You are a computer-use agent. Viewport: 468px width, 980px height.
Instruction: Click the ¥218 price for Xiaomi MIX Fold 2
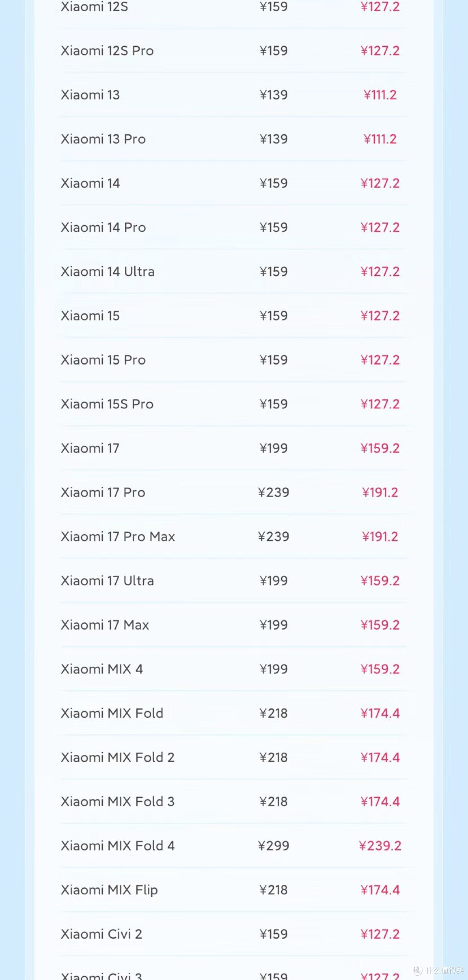pyautogui.click(x=273, y=757)
